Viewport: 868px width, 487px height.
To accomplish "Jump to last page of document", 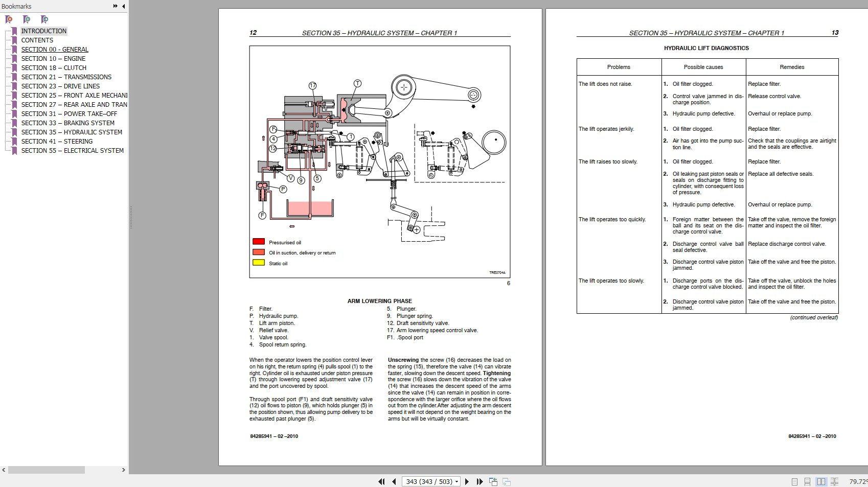I will [479, 481].
